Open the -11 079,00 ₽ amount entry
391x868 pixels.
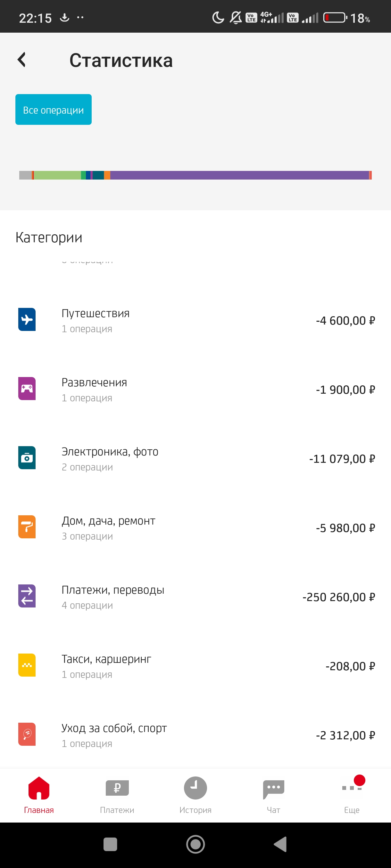tap(342, 459)
